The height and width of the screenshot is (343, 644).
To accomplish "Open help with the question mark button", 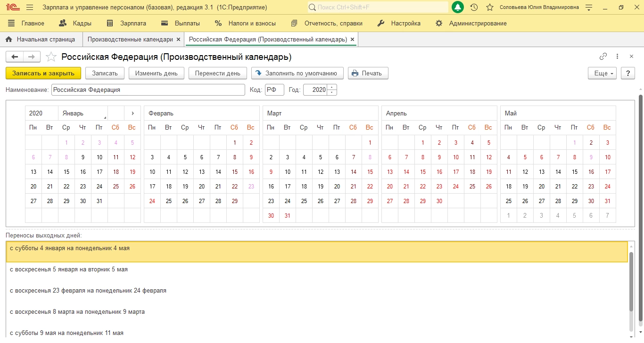I will pyautogui.click(x=628, y=73).
